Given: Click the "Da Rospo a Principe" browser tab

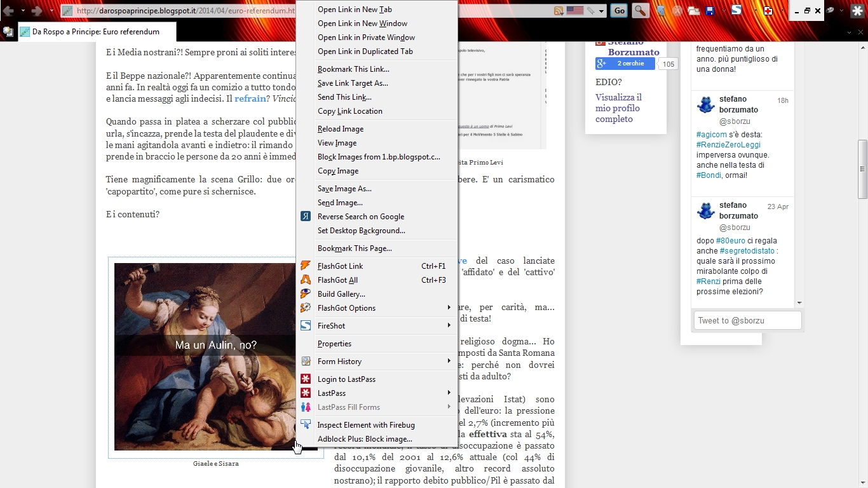Looking at the screenshot, I should coord(95,32).
